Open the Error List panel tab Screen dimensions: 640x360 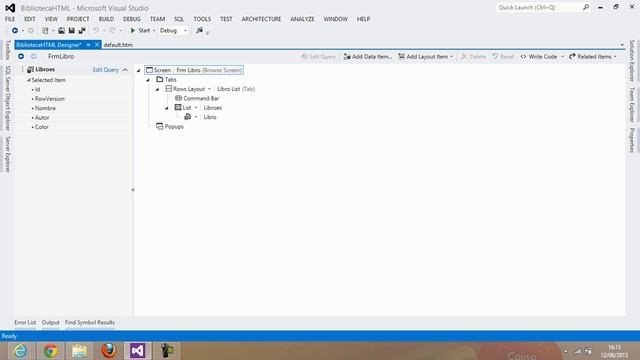(25, 322)
